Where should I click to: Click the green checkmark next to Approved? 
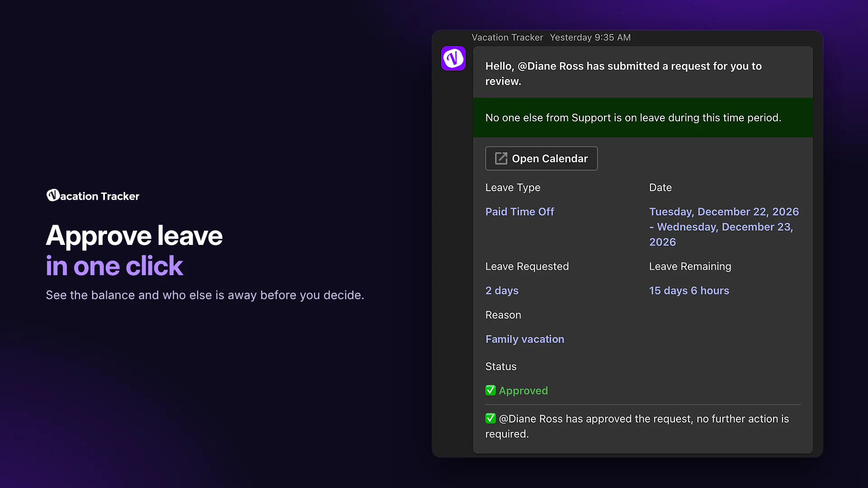[491, 390]
